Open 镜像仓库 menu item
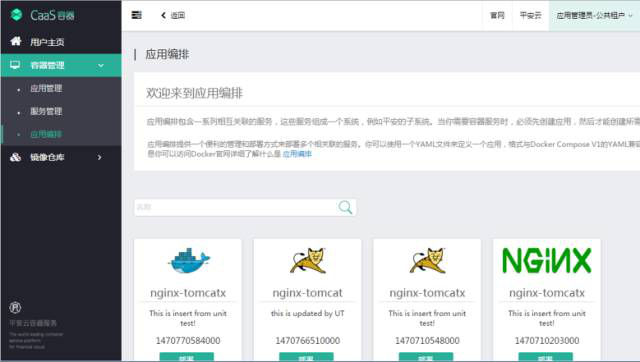Viewport: 640px width, 362px height. point(47,157)
